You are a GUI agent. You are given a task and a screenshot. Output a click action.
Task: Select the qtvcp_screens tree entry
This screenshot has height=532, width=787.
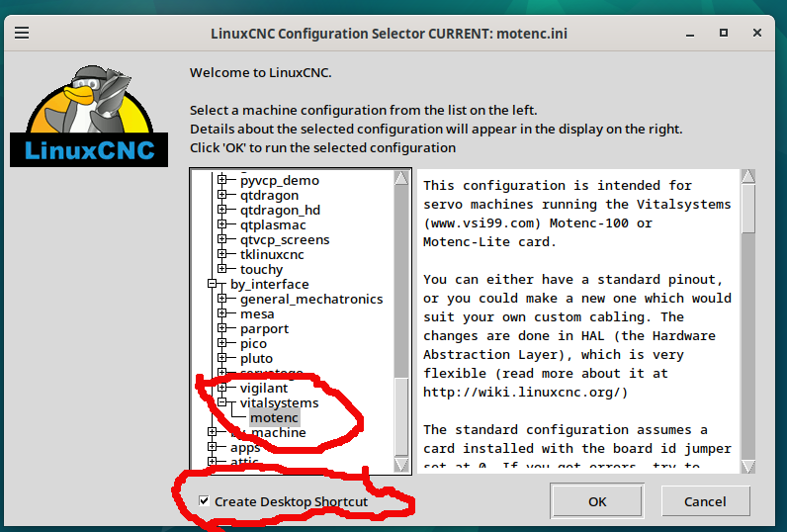pos(285,239)
